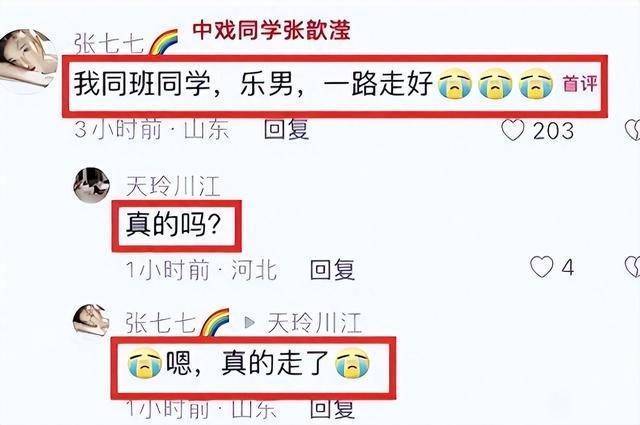Tap dislike icon beside the 203 likes
The image size is (640, 425).
633,131
